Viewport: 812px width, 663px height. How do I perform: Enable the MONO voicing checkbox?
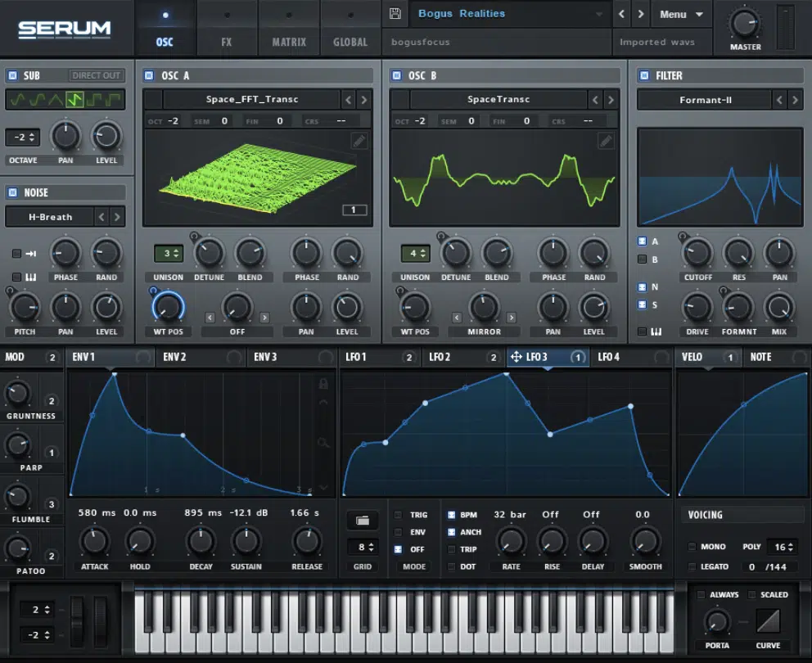692,547
